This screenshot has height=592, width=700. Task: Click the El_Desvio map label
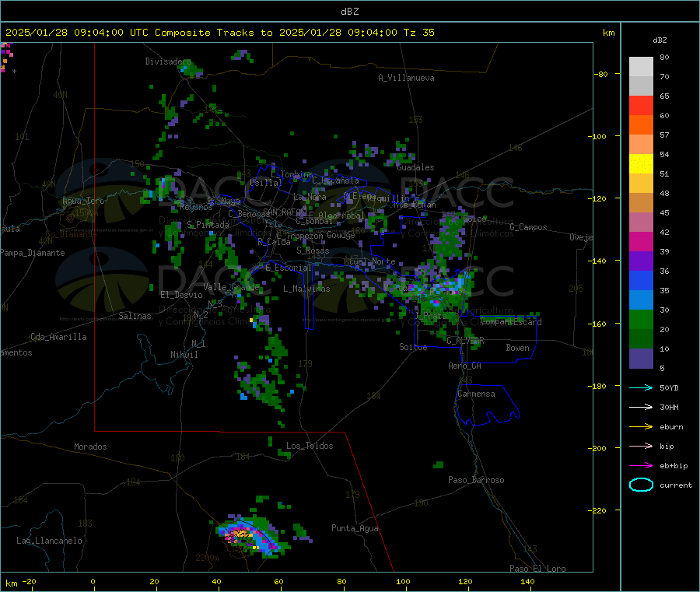(x=181, y=295)
